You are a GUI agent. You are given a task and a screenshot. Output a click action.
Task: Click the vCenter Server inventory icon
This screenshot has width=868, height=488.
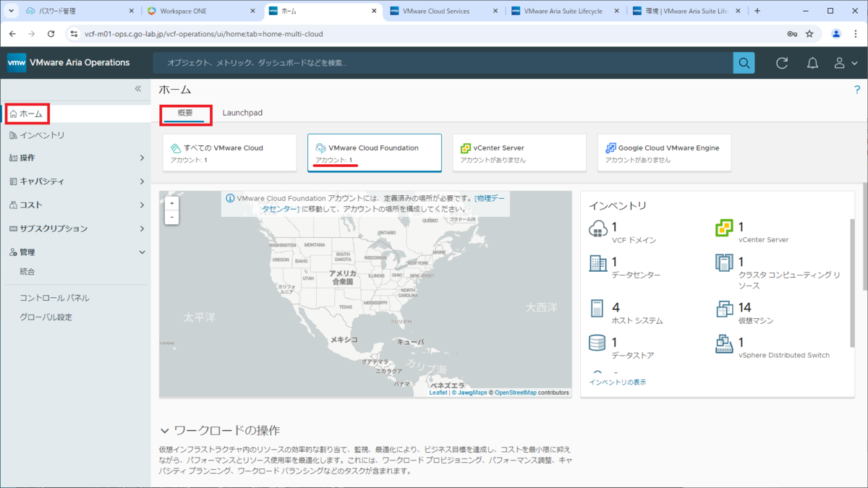724,229
